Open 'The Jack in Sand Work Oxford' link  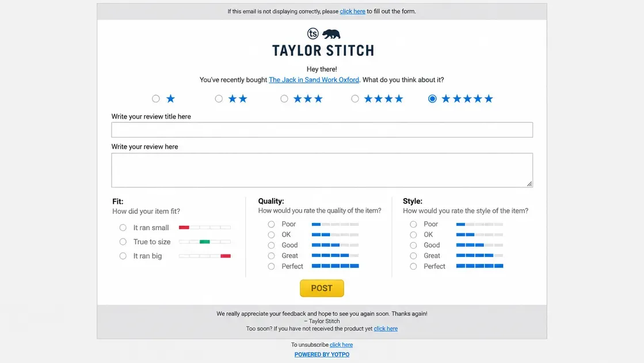pos(314,80)
